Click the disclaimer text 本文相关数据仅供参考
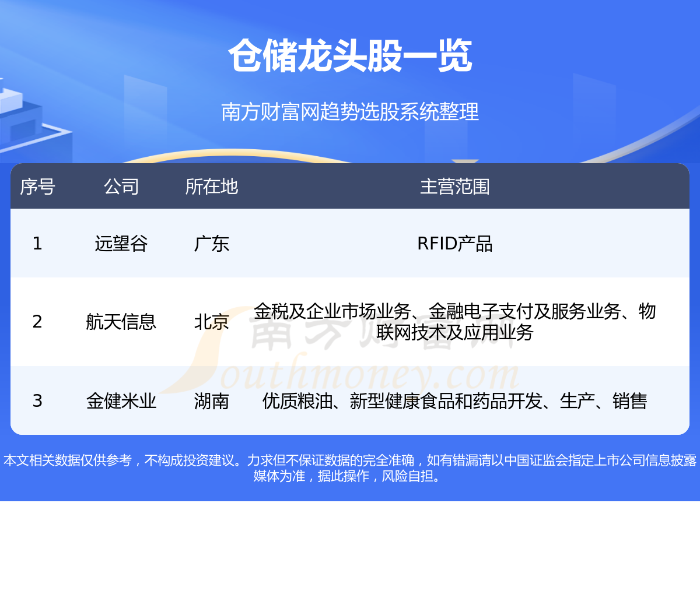This screenshot has width=700, height=612. coord(68,460)
